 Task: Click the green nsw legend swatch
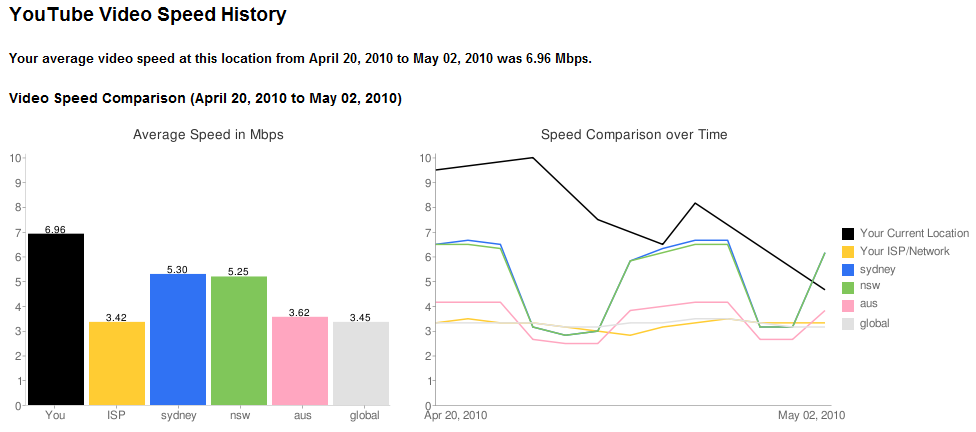849,287
